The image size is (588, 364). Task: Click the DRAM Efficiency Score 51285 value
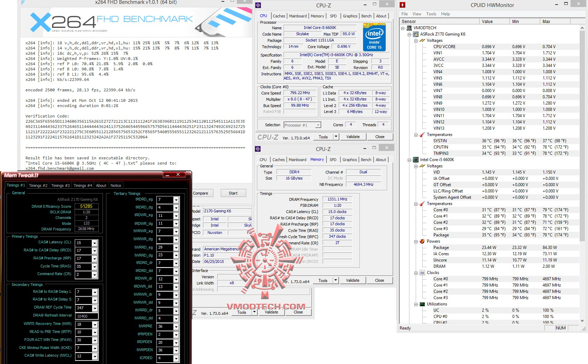pos(86,206)
